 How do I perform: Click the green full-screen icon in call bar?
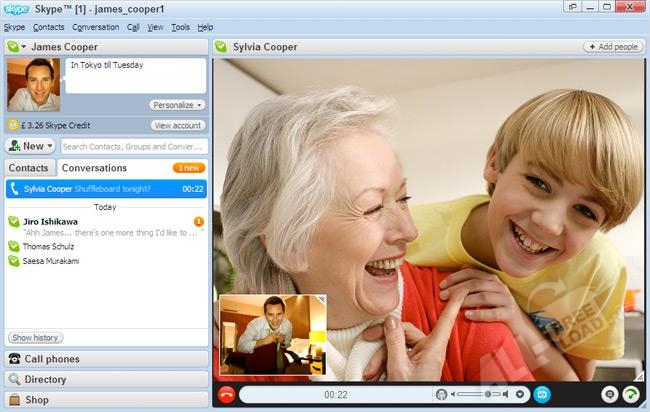(x=631, y=395)
